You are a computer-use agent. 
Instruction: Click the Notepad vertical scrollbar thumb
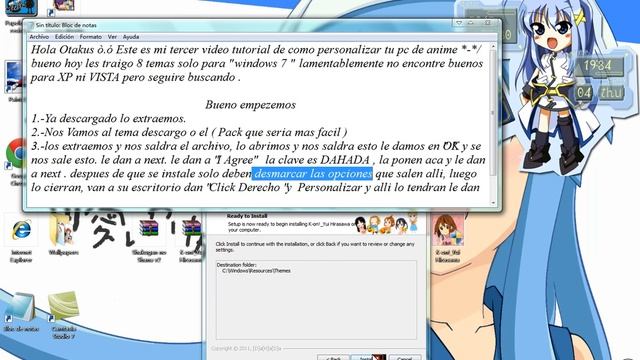tap(493, 112)
